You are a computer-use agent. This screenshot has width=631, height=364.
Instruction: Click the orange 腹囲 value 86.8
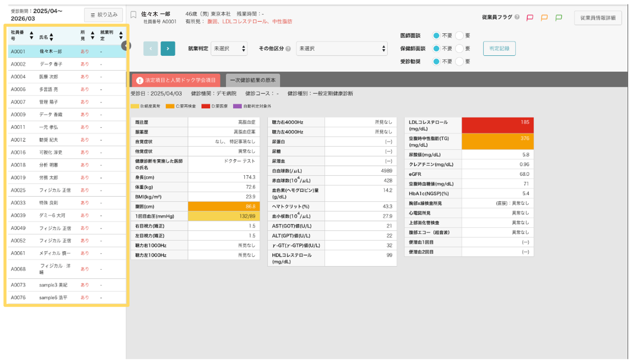click(224, 207)
